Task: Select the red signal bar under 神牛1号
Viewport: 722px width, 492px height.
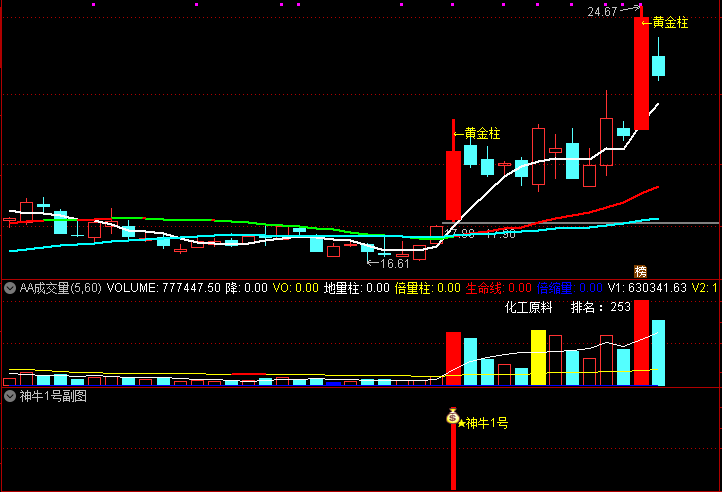Action: tap(453, 456)
